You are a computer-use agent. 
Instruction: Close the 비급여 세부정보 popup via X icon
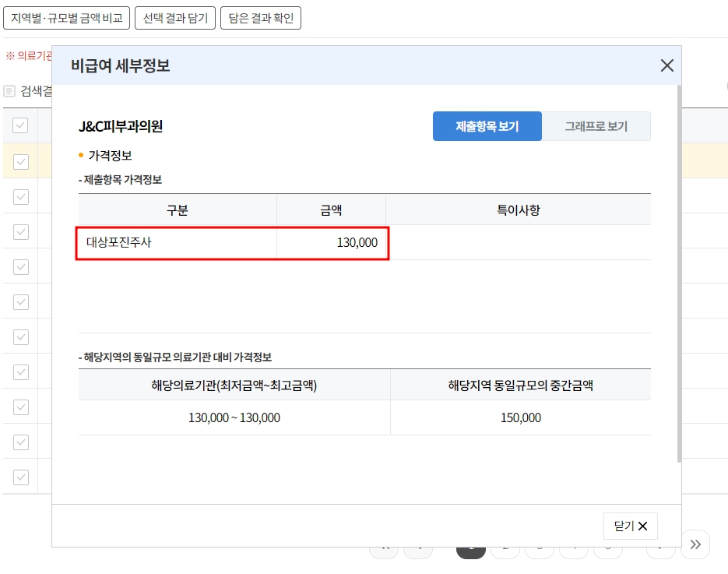pos(666,65)
